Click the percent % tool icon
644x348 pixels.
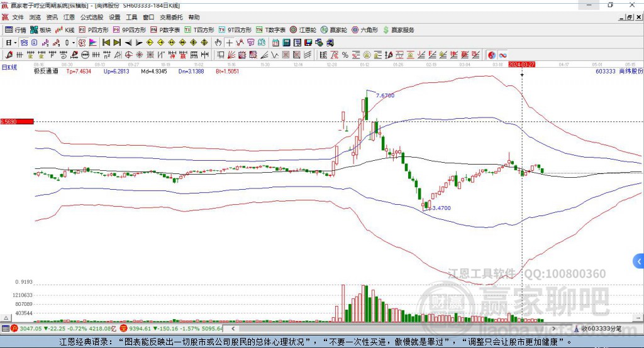click(345, 55)
